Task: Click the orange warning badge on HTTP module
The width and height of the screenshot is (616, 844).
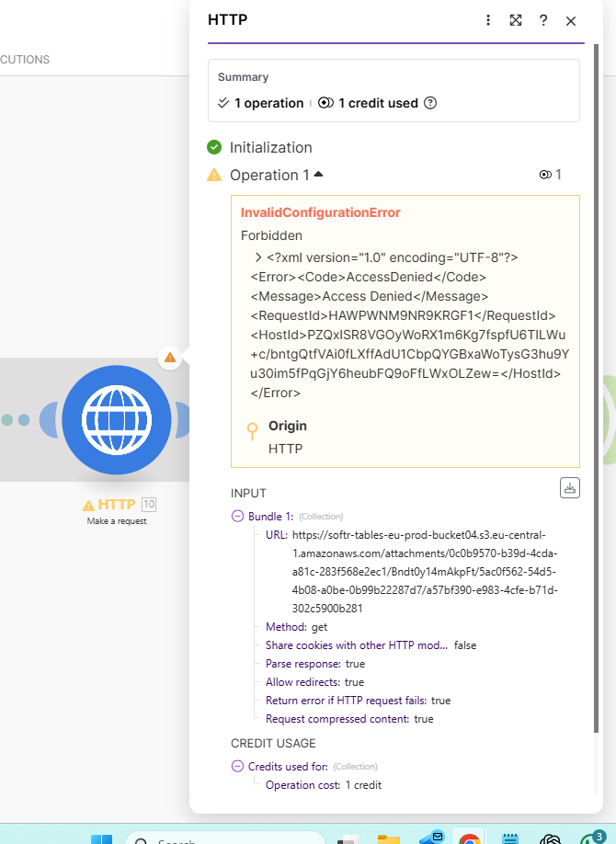Action: [169, 357]
